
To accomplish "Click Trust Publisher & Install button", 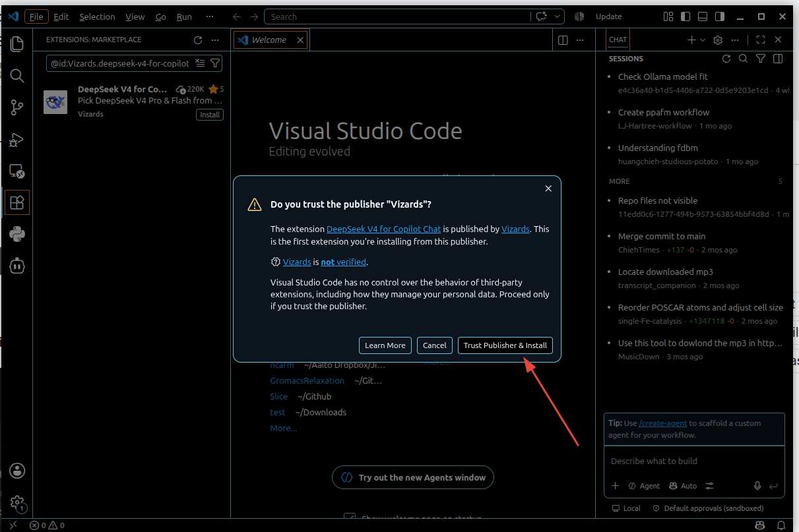I will pyautogui.click(x=505, y=345).
